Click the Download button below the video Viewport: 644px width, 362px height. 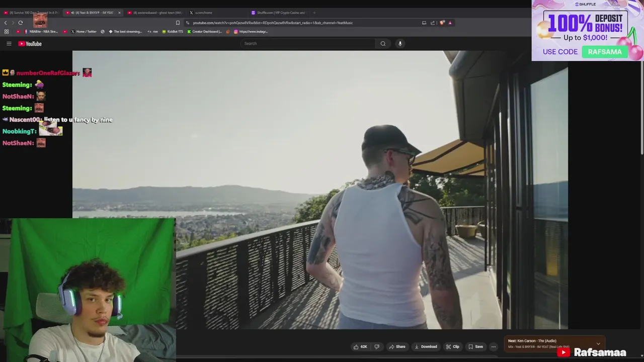tap(426, 346)
